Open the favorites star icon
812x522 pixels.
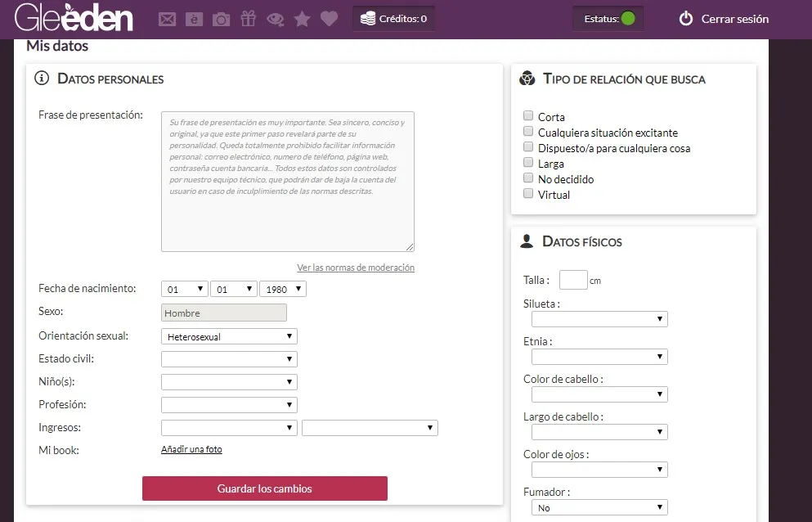[x=302, y=19]
